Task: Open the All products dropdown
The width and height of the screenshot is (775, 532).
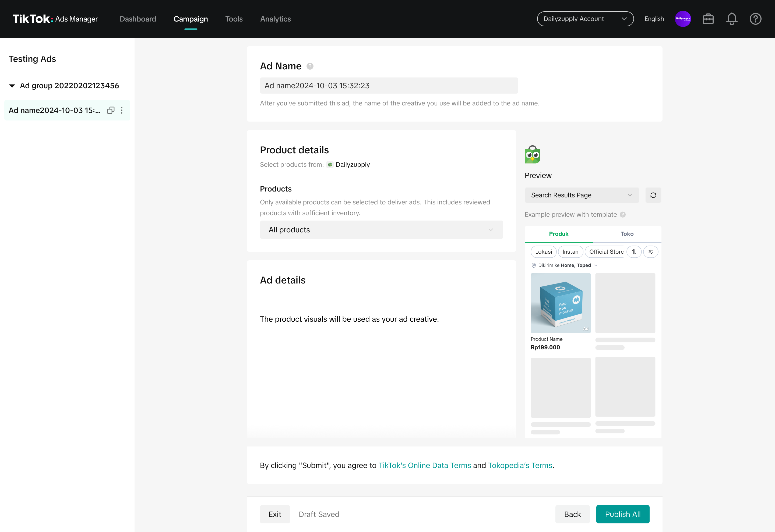Action: 381,230
